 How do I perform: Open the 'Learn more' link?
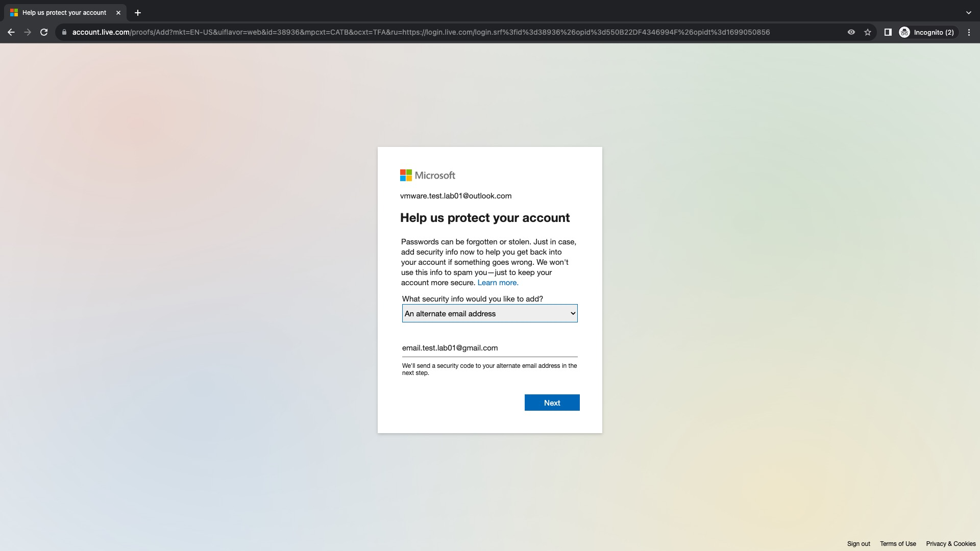coord(498,282)
